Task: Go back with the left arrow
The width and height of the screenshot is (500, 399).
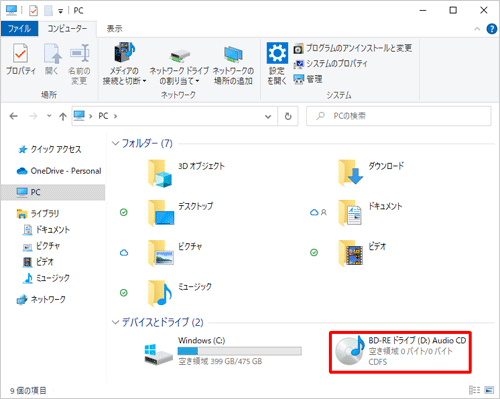Action: tap(14, 116)
